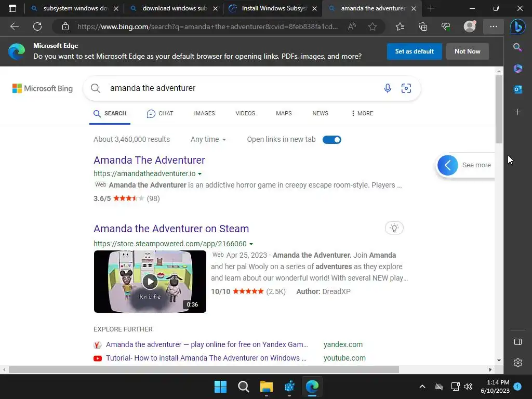
Task: Open the Bing Chat sidebar button
Action: click(x=518, y=26)
